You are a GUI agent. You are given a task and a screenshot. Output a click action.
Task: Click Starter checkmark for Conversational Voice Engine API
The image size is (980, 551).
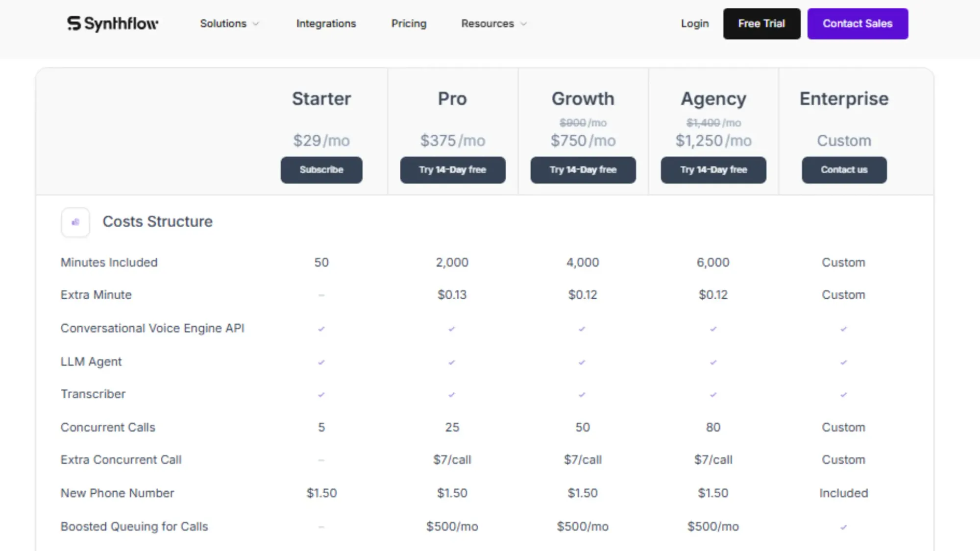click(321, 329)
